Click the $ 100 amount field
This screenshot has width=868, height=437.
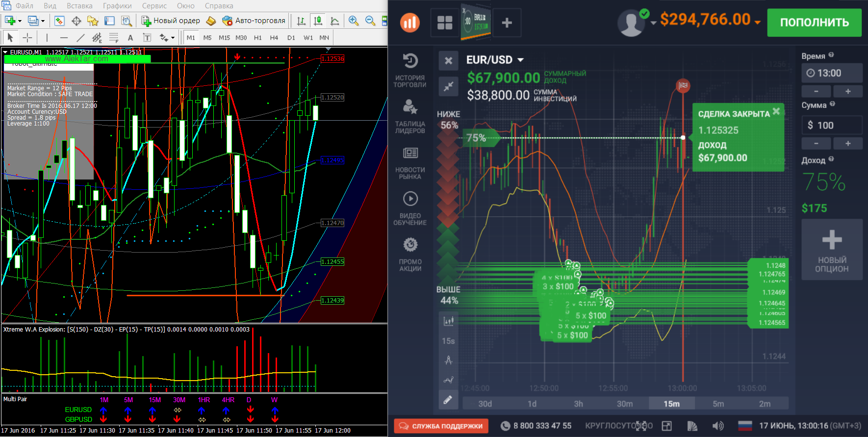pos(832,125)
